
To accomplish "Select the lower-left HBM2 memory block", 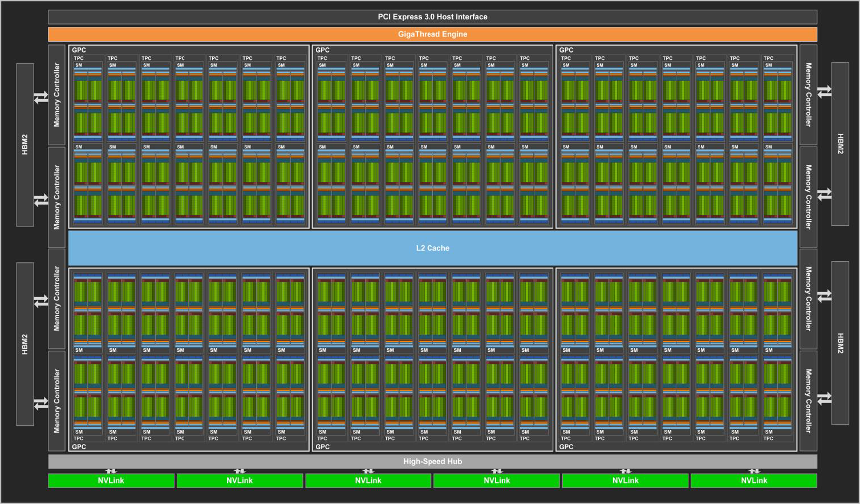I will coord(25,344).
